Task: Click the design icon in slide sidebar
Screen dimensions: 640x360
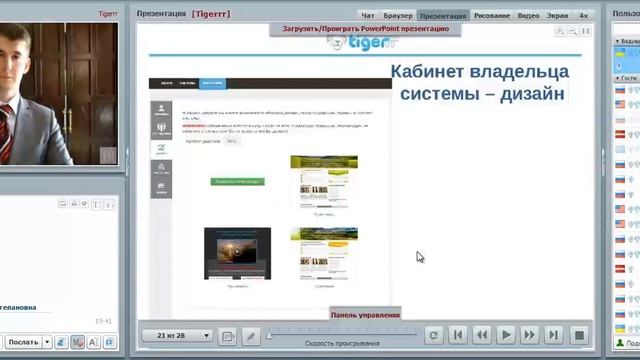Action: click(x=161, y=149)
